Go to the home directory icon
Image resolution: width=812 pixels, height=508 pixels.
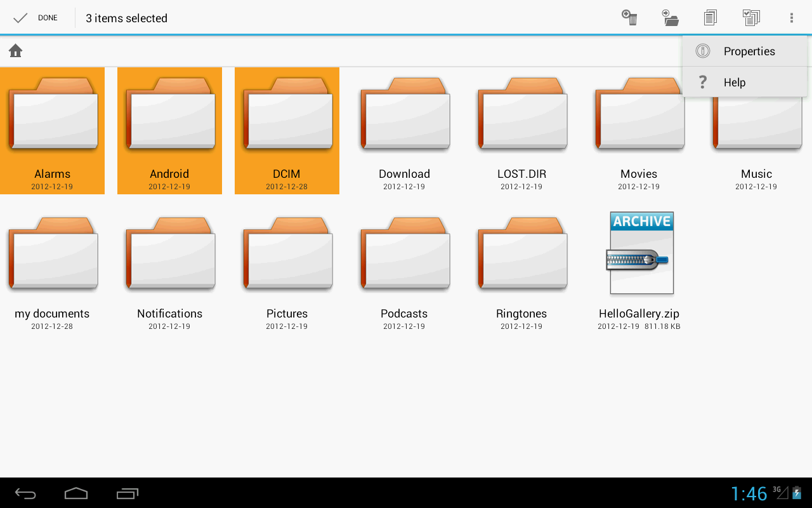16,51
